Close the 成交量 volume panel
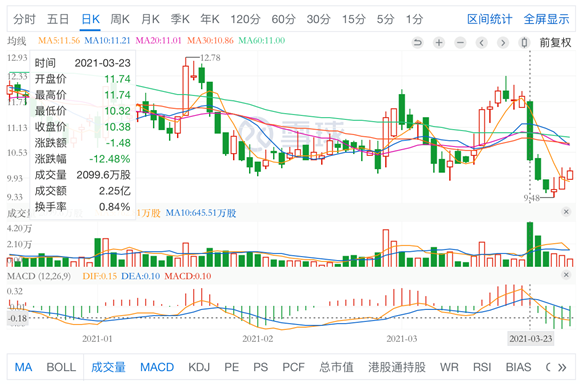Viewport: 580px width, 384px height. [566, 212]
